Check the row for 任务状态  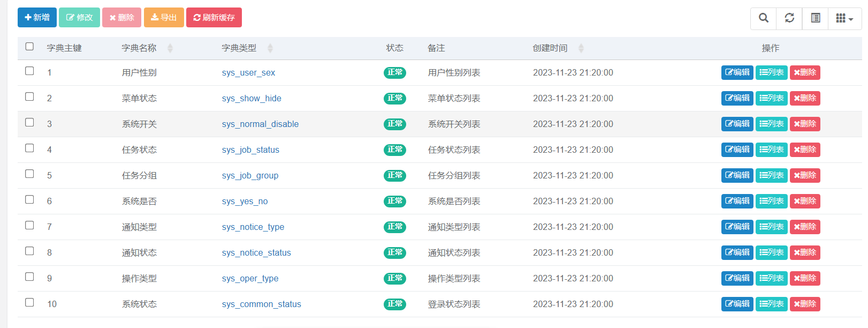[x=29, y=148]
